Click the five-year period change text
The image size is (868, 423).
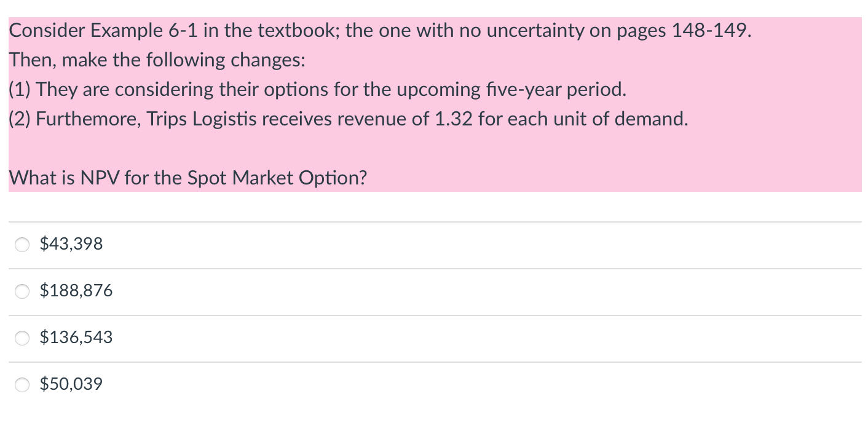coord(317,89)
